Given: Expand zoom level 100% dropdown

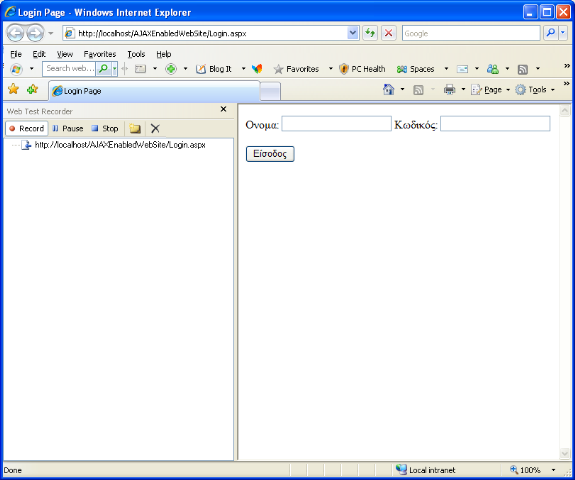Looking at the screenshot, I should (553, 470).
